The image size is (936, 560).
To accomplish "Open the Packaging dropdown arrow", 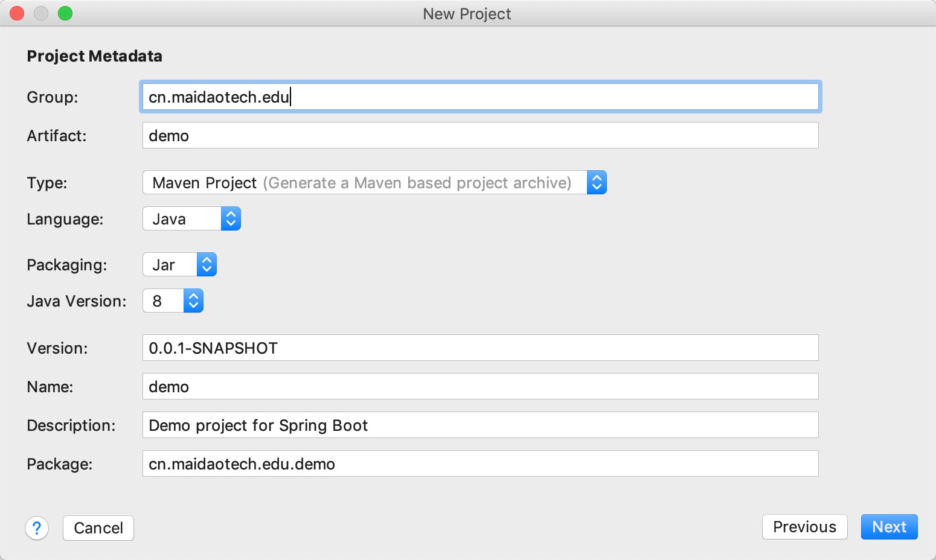I will point(207,264).
